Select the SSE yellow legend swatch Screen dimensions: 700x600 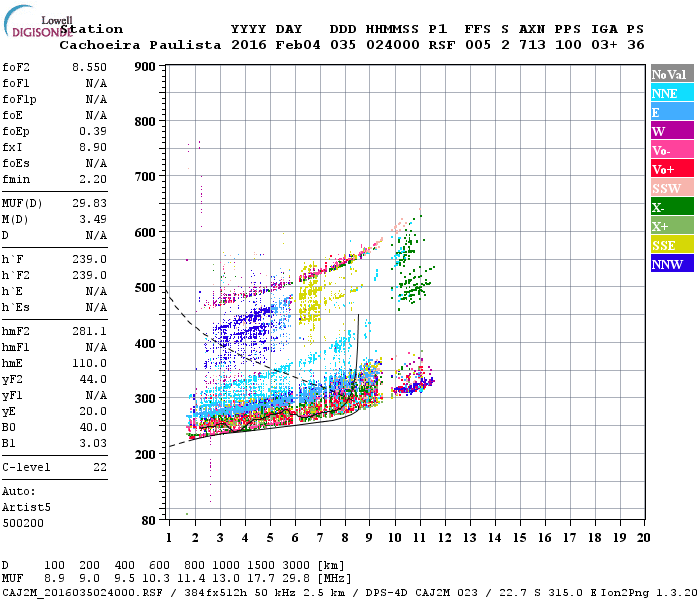[672, 245]
